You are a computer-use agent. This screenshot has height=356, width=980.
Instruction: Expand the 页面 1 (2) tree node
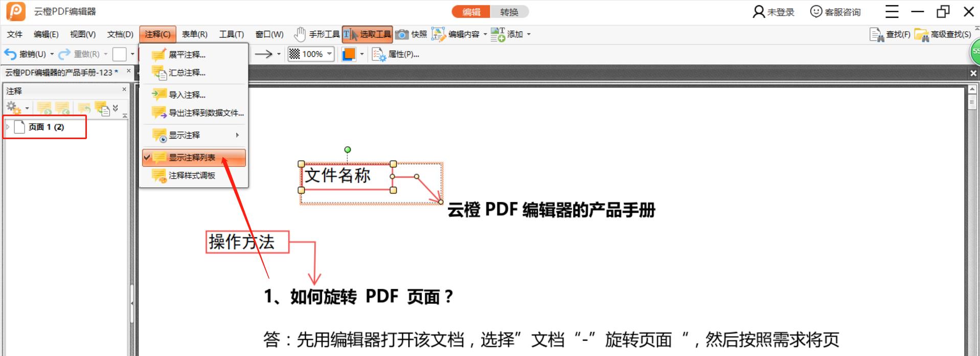tap(8, 127)
